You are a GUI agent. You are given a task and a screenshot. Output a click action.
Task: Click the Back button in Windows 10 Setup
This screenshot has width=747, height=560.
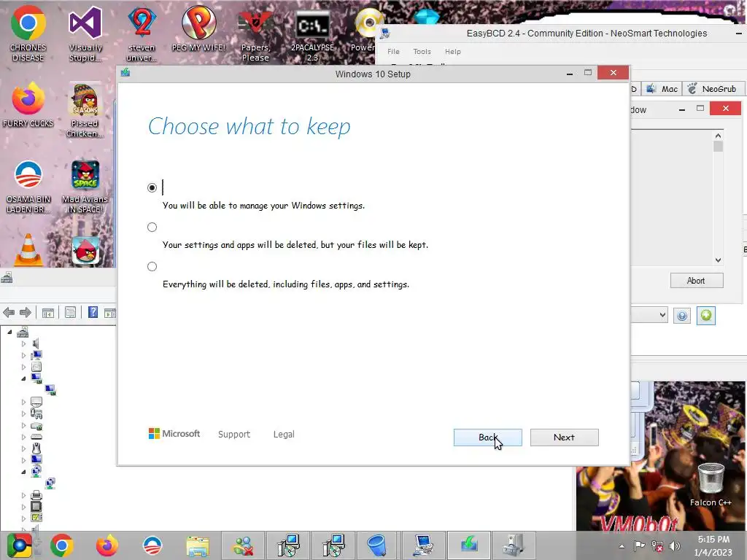coord(488,437)
